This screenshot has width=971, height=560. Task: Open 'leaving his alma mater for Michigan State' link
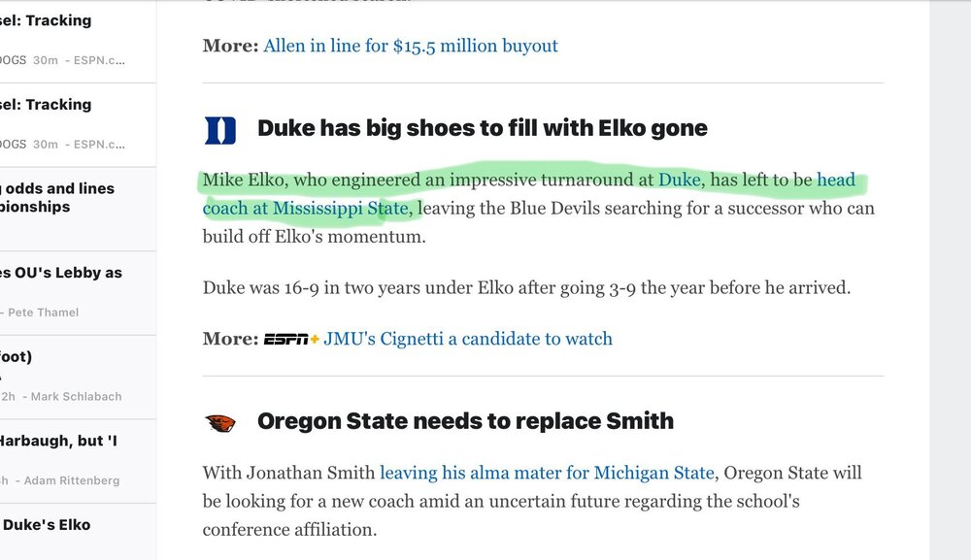(547, 473)
